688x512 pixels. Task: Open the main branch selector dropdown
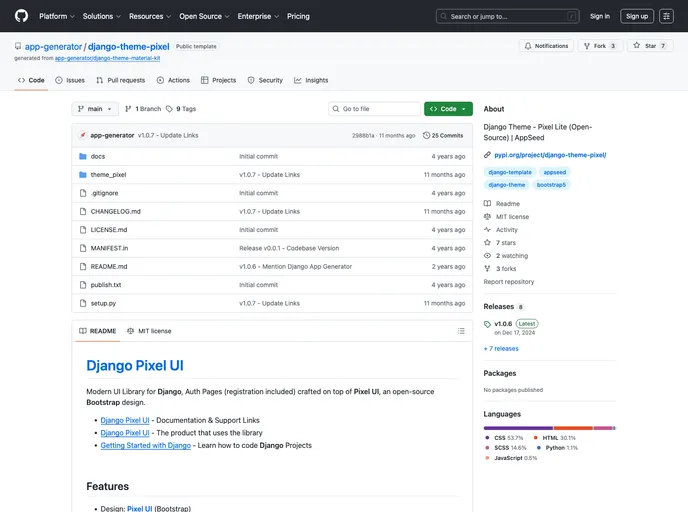pyautogui.click(x=95, y=109)
